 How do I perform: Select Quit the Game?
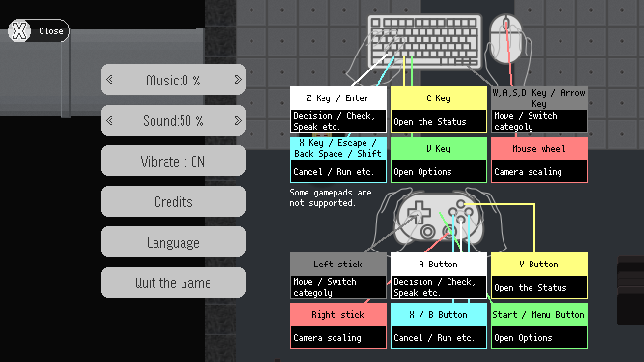[173, 282]
